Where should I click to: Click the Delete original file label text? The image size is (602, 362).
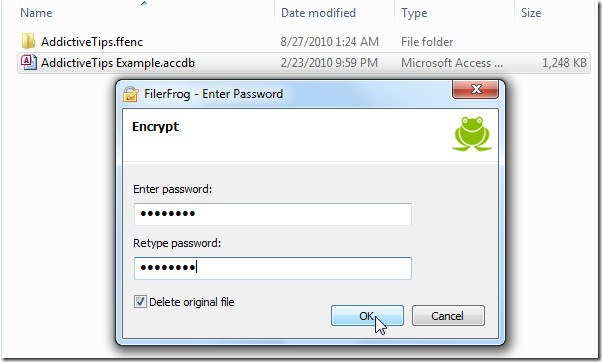[192, 302]
